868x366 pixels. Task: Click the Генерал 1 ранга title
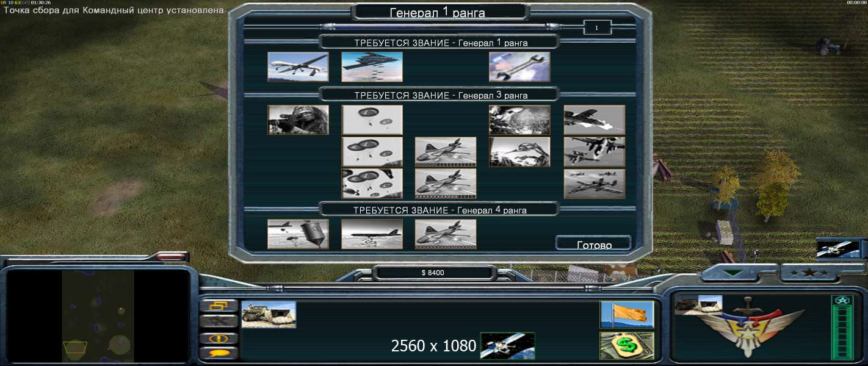click(437, 13)
